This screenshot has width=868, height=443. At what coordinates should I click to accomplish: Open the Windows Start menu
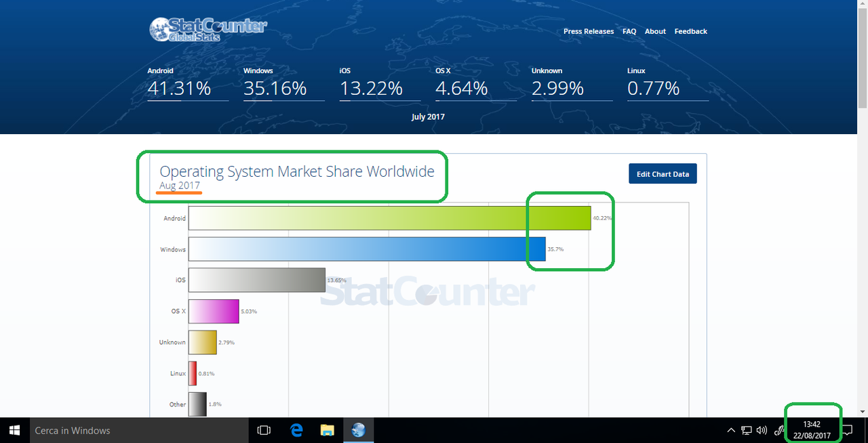(x=15, y=430)
